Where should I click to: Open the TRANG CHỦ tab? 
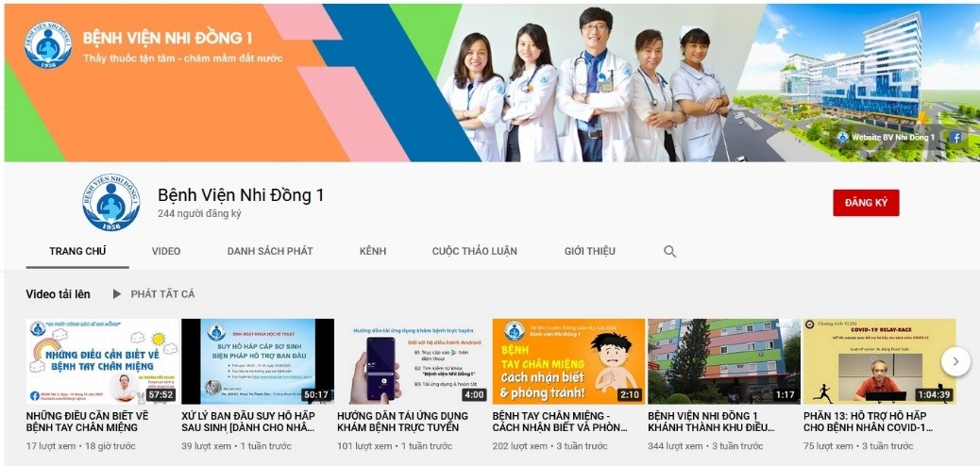pos(77,251)
